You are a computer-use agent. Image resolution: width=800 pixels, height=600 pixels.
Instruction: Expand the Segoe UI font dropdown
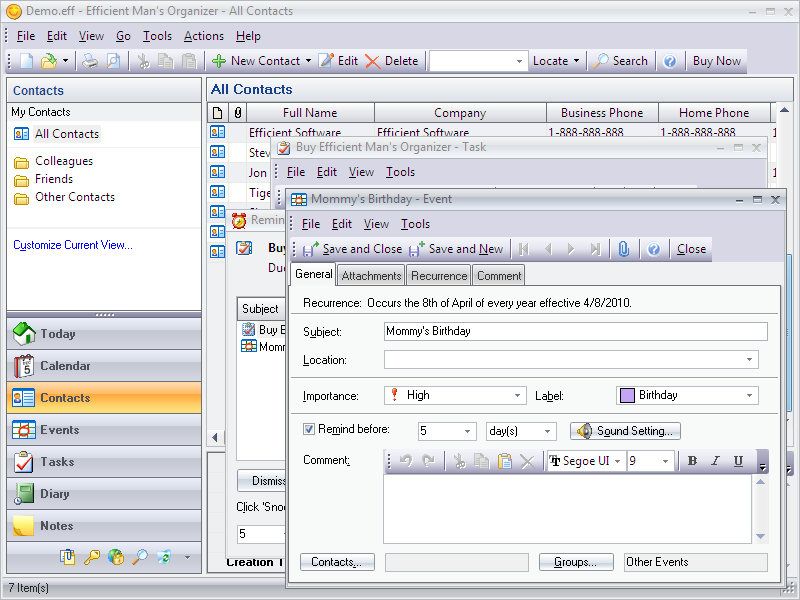click(x=618, y=461)
